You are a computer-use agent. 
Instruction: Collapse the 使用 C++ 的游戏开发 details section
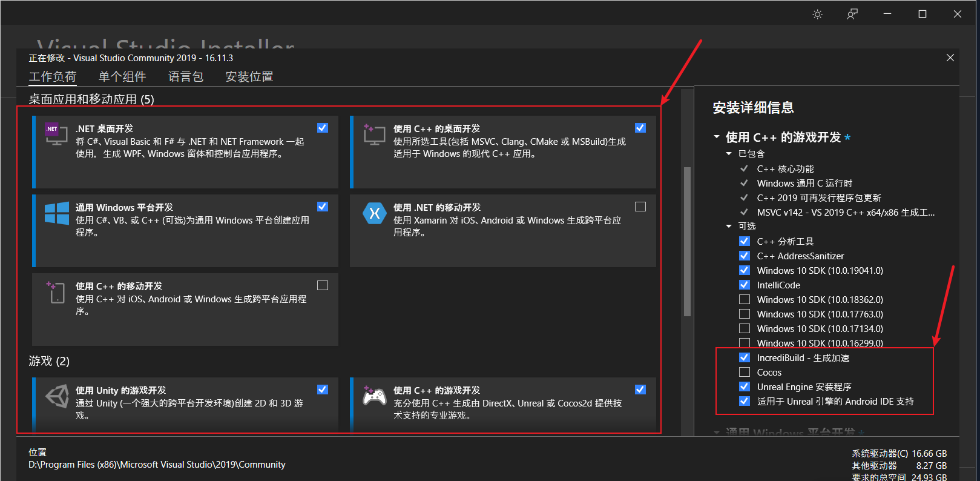pos(717,137)
